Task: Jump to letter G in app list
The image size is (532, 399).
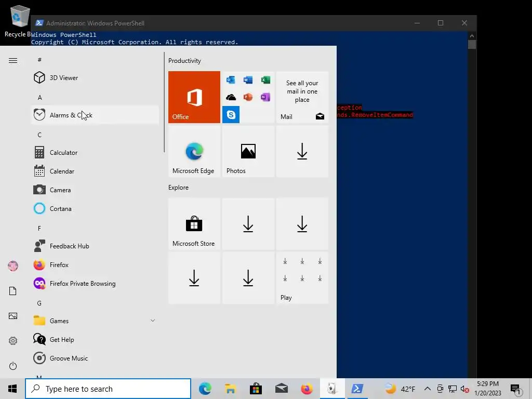Action: 39,303
